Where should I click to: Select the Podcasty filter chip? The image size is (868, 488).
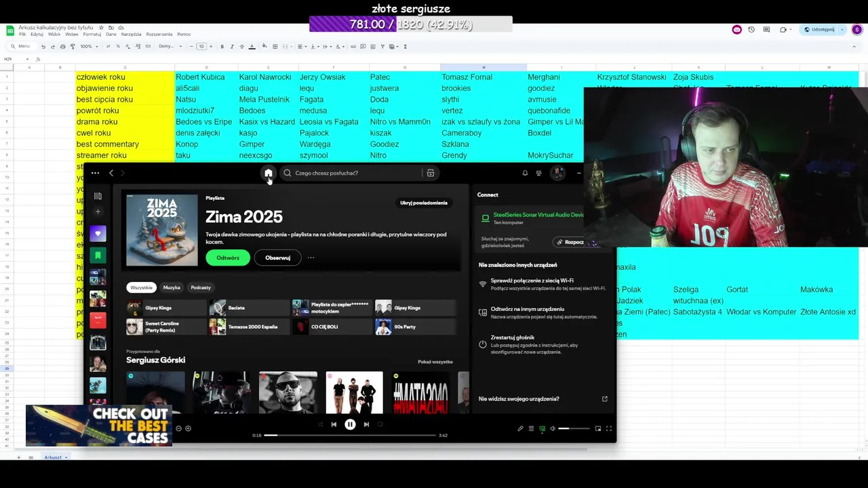click(x=201, y=287)
